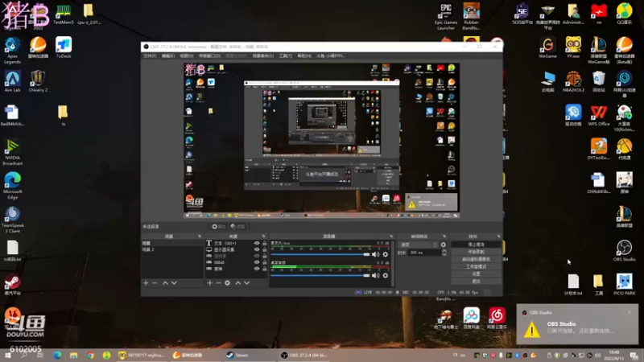Screen dimensions: 644x362
Task: Remove selected source with minus icon
Action: [218, 283]
